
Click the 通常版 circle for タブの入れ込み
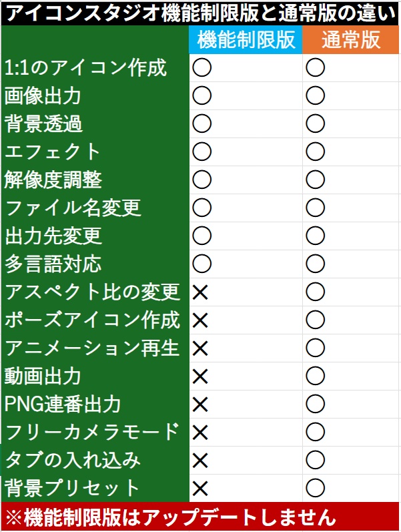pos(315,460)
